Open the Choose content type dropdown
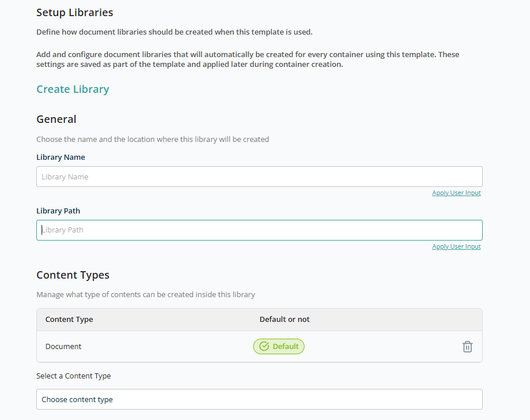The height and width of the screenshot is (420, 530). click(x=260, y=399)
